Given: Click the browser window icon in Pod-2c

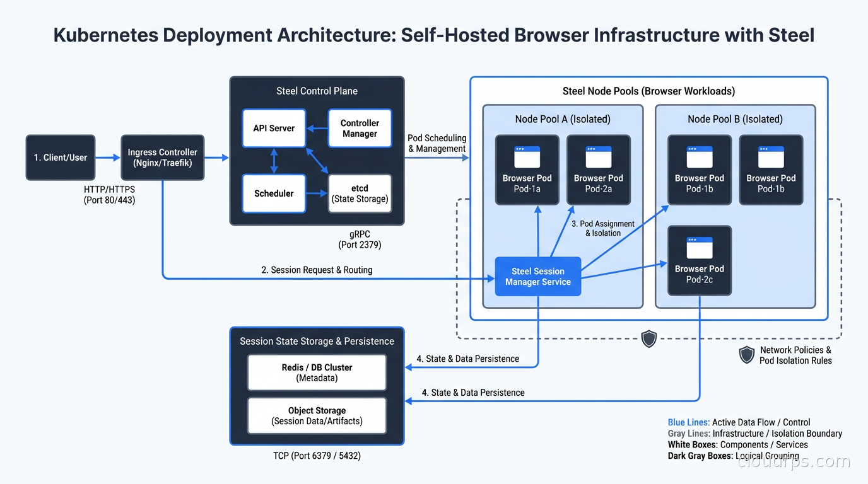Looking at the screenshot, I should point(700,248).
